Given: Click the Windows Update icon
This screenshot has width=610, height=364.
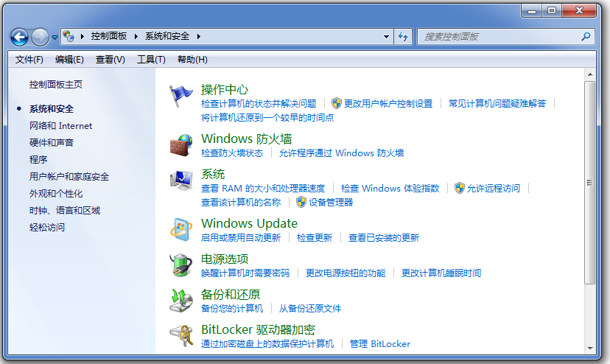Looking at the screenshot, I should 181,230.
